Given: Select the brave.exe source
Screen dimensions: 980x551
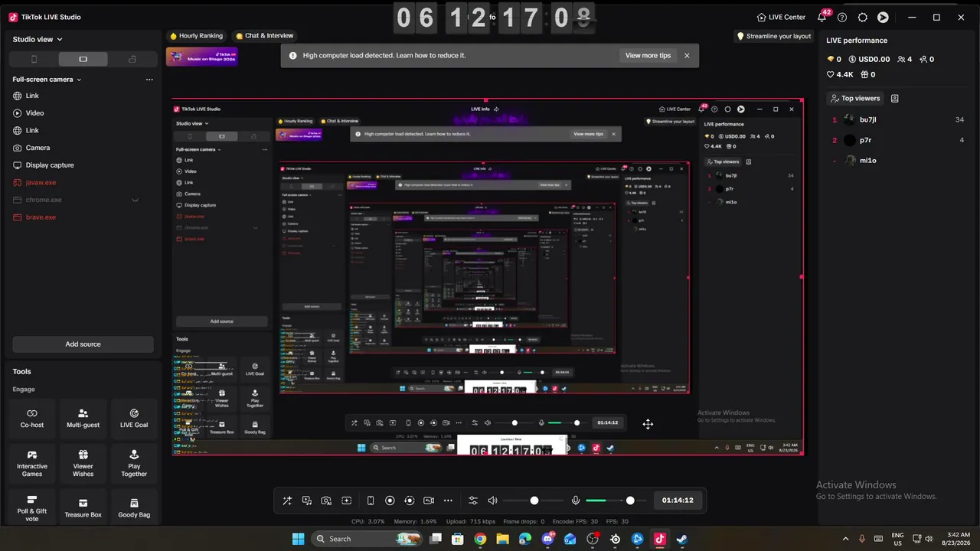Looking at the screenshot, I should click(x=83, y=217).
